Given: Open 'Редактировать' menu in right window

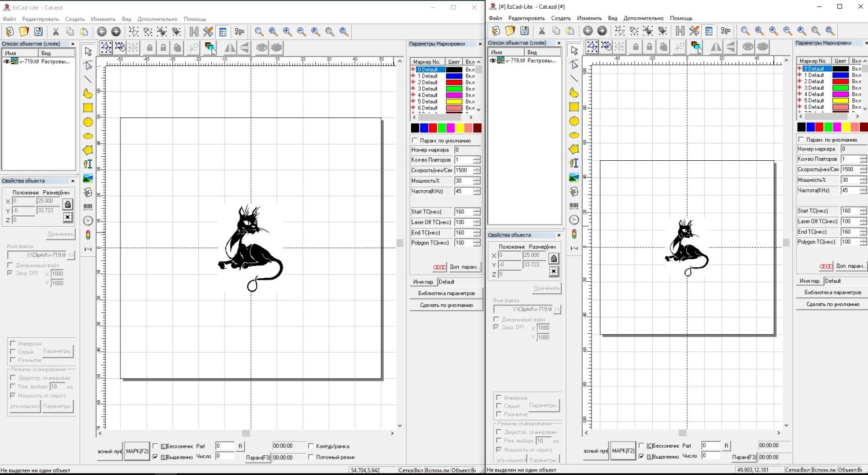Looking at the screenshot, I should pos(527,19).
